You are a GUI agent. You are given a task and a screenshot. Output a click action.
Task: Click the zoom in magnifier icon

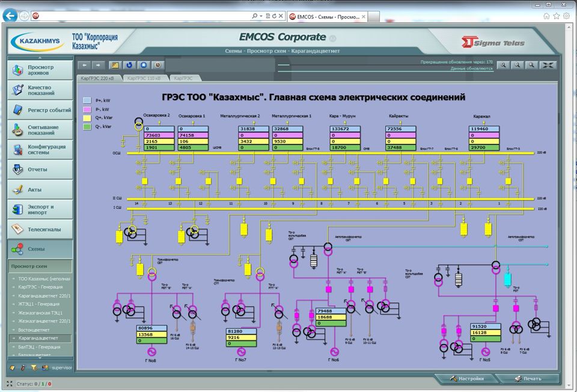503,65
